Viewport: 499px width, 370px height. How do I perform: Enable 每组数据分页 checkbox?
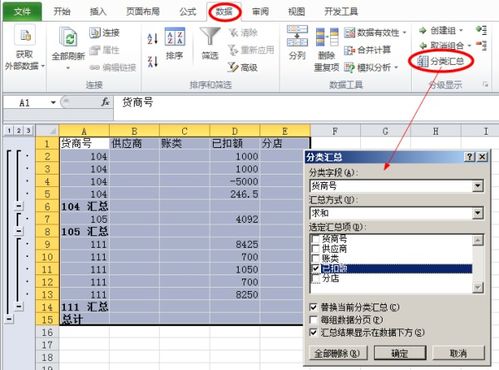click(x=313, y=320)
